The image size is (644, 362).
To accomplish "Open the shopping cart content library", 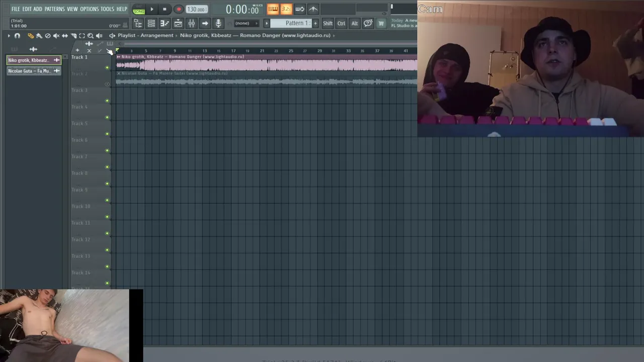I will pos(381,23).
